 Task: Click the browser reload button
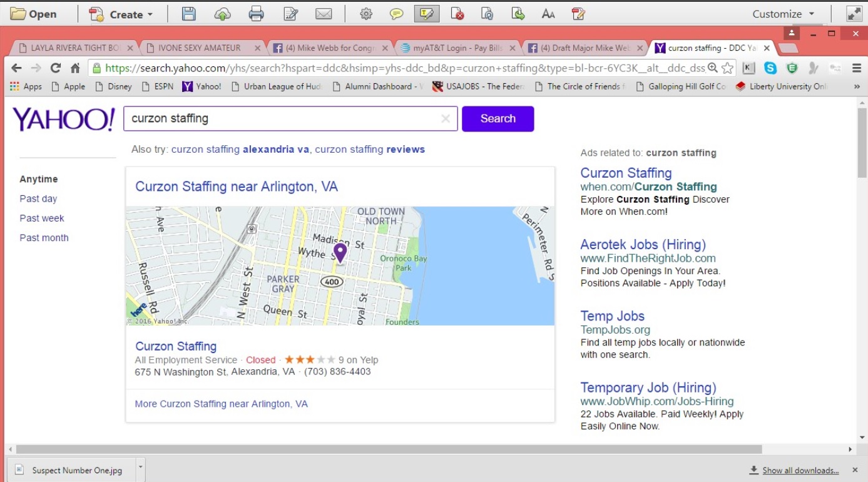(56, 68)
